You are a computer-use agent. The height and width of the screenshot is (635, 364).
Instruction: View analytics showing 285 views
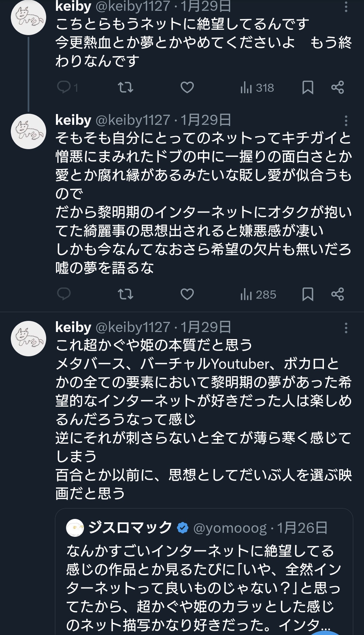[x=258, y=295]
